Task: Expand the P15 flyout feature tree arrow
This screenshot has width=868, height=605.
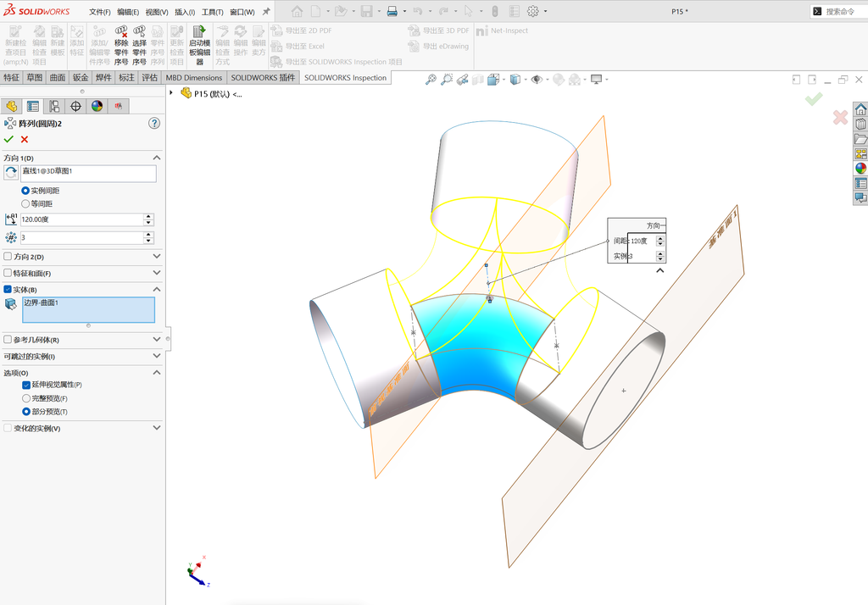Action: tap(171, 93)
